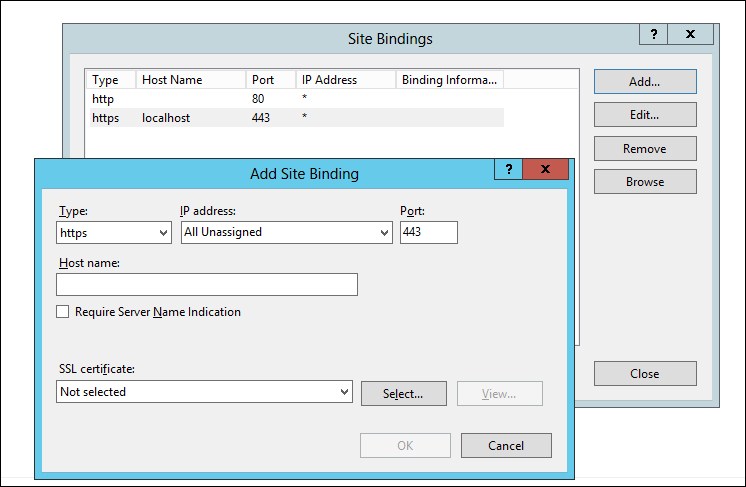Click the help question mark in Site Bindings
This screenshot has width=746, height=487.
[x=654, y=34]
